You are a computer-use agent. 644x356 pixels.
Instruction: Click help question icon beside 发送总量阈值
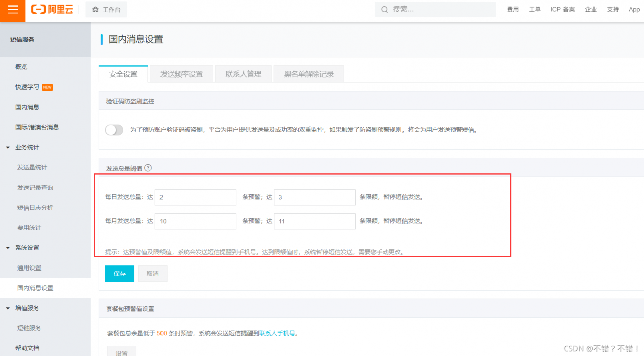148,168
